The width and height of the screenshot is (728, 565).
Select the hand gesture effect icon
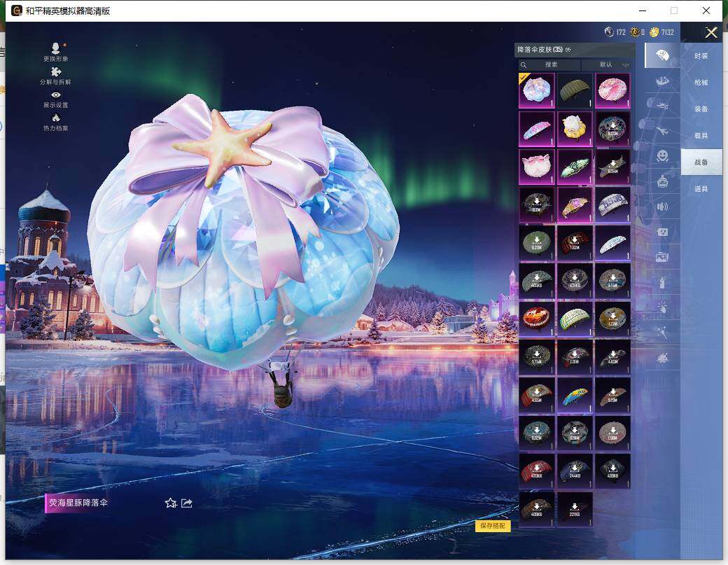click(662, 307)
